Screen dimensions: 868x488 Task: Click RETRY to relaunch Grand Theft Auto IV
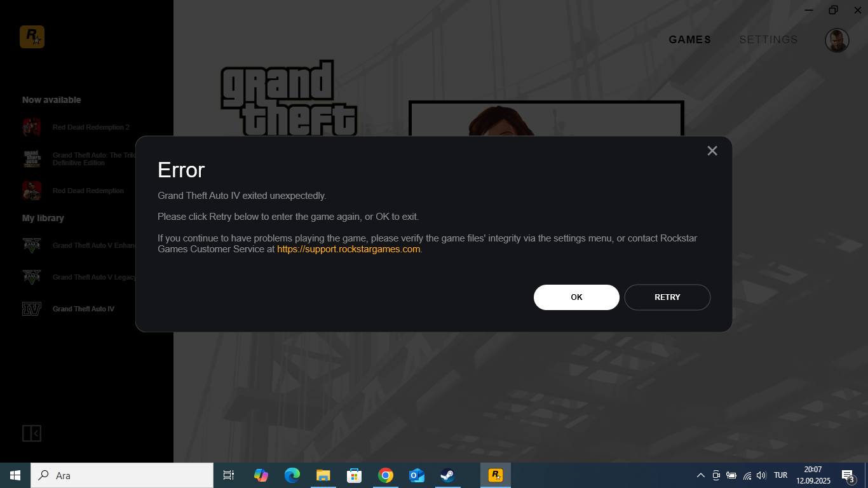click(x=667, y=297)
